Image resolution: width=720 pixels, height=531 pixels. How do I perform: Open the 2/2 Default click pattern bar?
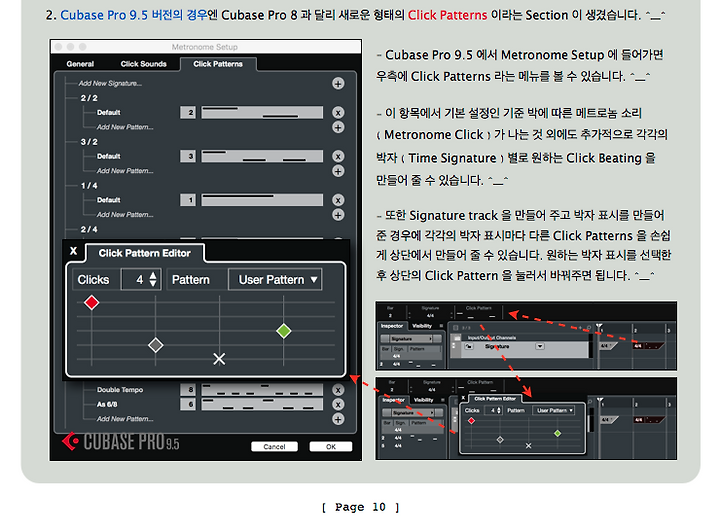tap(262, 113)
